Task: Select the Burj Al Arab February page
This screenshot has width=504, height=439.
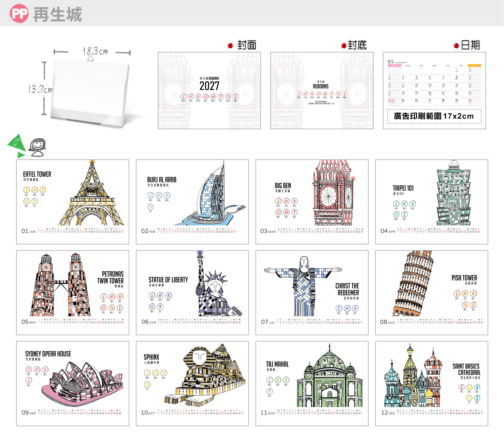Action: pyautogui.click(x=192, y=202)
